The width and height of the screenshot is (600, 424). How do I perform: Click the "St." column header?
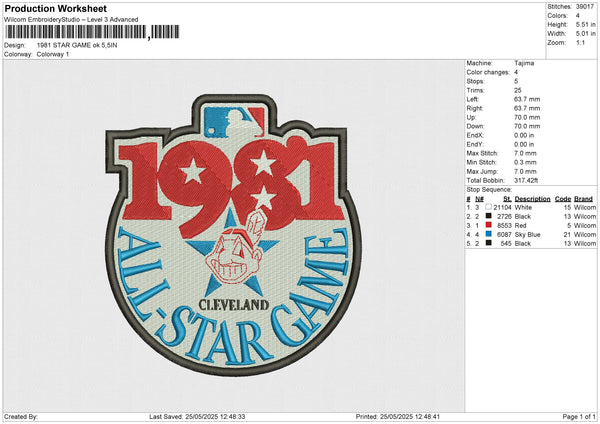(x=507, y=199)
